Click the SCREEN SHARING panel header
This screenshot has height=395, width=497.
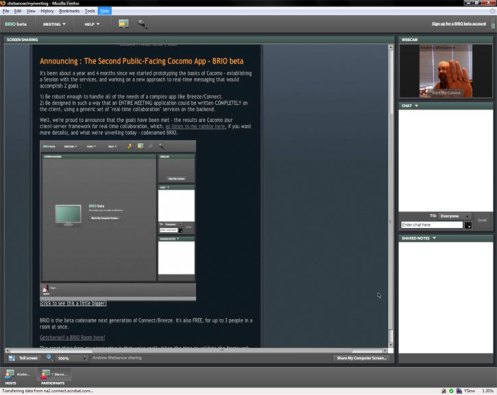click(199, 40)
